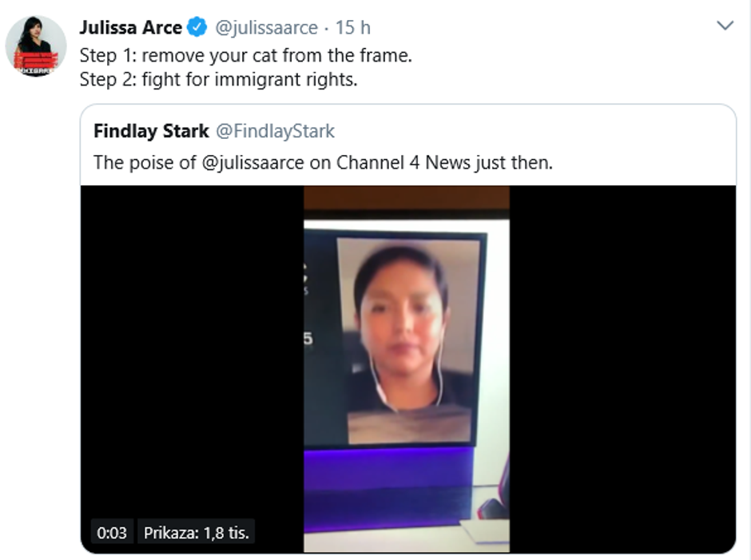
Task: Click the 'Step 1: remove your cat' line
Action: (x=245, y=57)
